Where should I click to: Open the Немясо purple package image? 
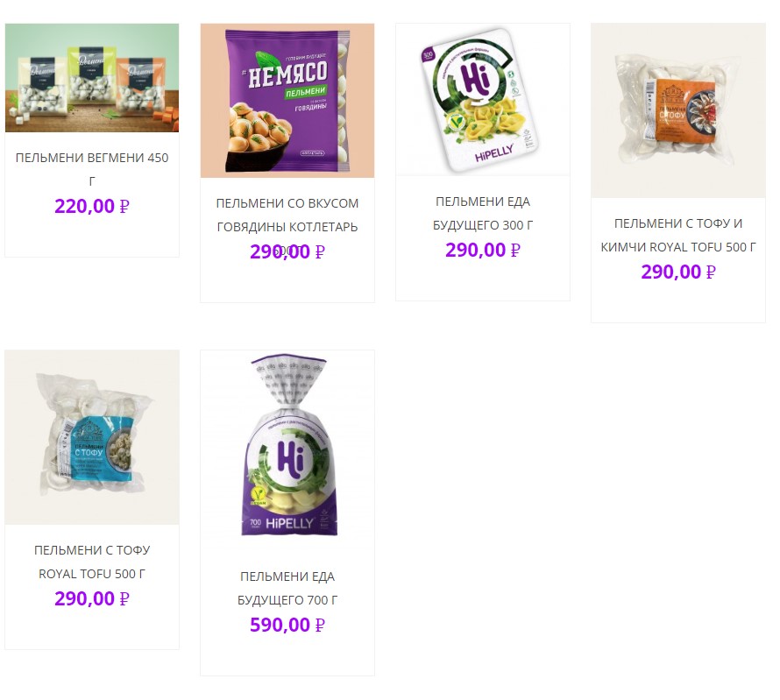pyautogui.click(x=287, y=101)
